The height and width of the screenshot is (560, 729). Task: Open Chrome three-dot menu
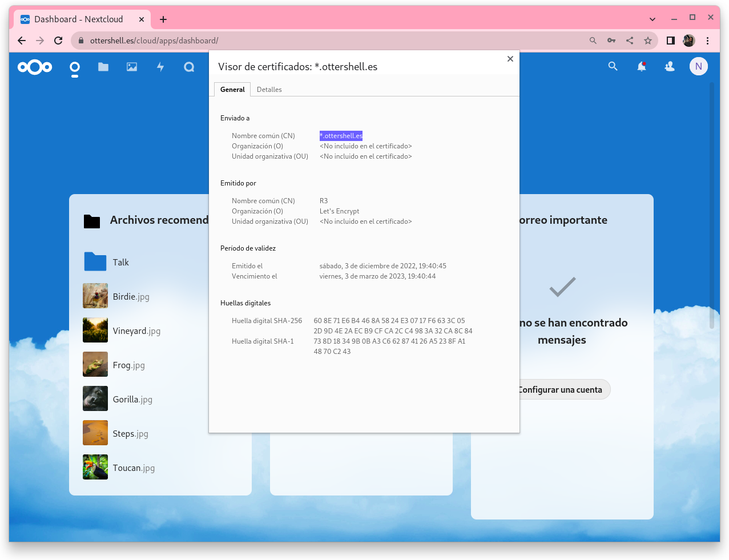click(707, 41)
